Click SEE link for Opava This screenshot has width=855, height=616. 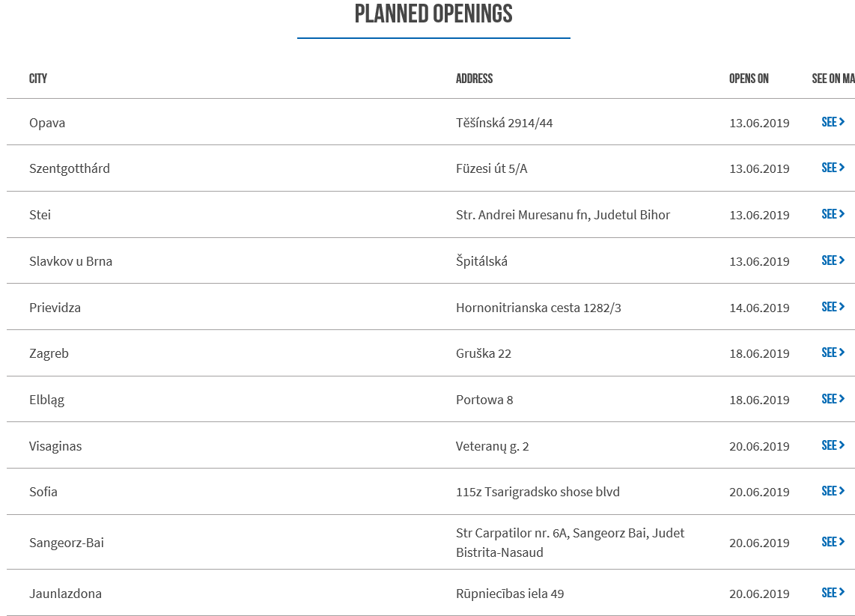pyautogui.click(x=833, y=122)
